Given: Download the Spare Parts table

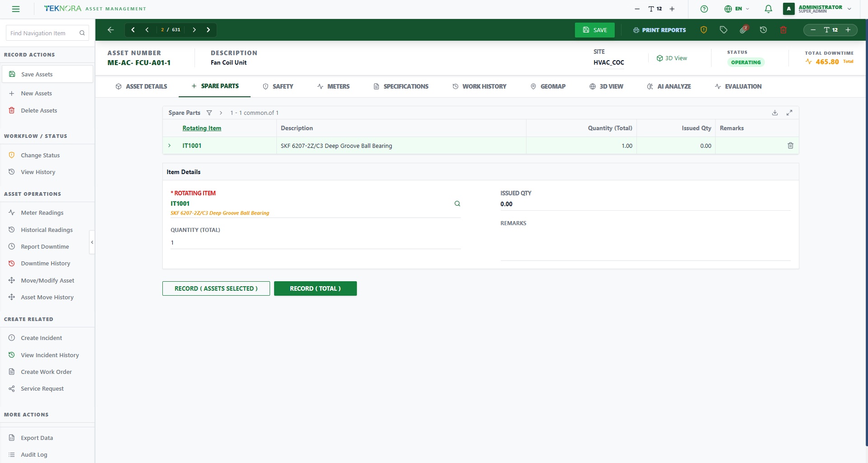Looking at the screenshot, I should click(775, 113).
